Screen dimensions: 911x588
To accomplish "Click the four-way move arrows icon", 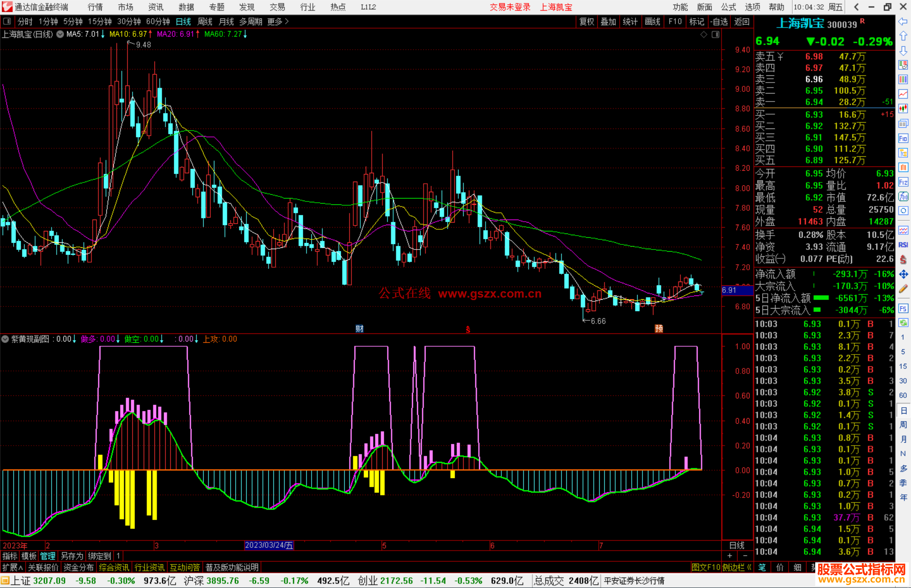I will 903,274.
